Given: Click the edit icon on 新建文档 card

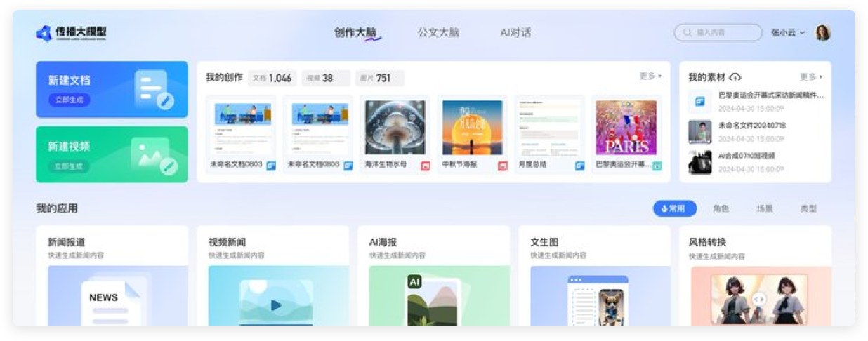Looking at the screenshot, I should pyautogui.click(x=165, y=100).
